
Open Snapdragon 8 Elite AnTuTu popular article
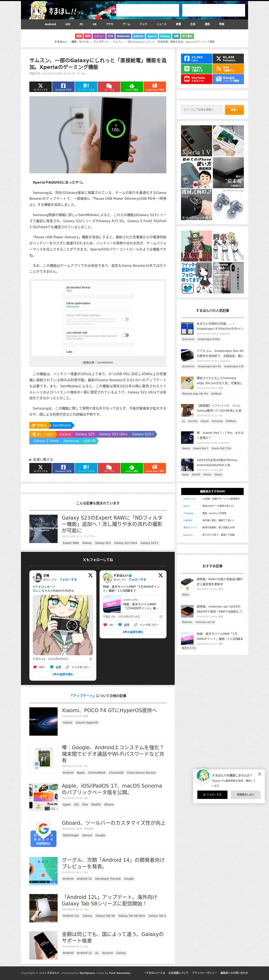(220, 326)
